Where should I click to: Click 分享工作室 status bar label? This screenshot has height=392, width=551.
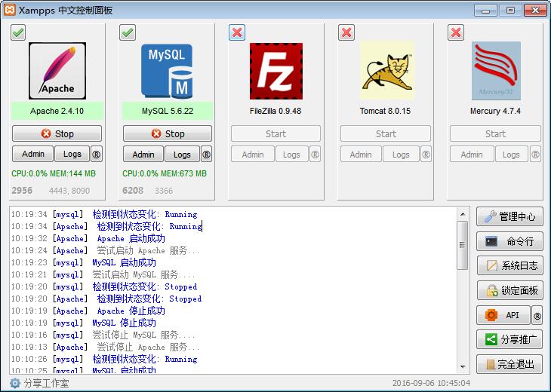[x=46, y=383]
